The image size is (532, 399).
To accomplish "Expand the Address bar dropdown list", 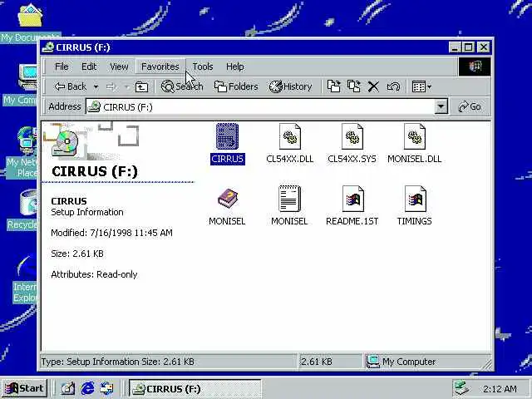I will 441,107.
